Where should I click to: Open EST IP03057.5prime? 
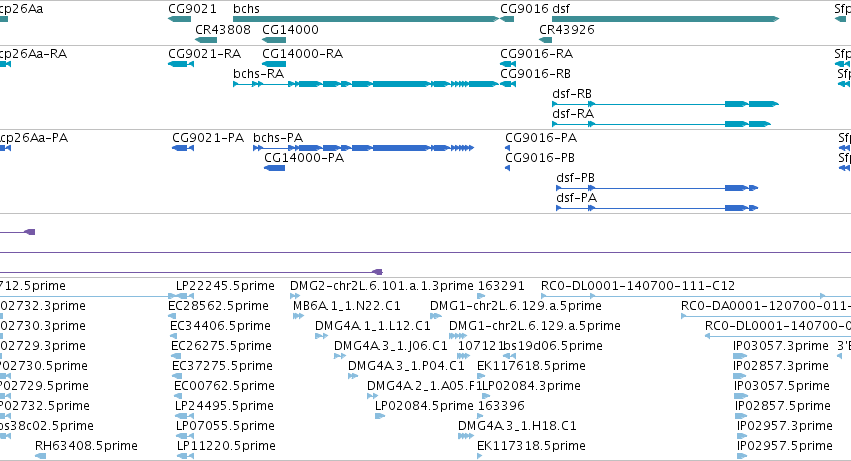click(x=782, y=386)
